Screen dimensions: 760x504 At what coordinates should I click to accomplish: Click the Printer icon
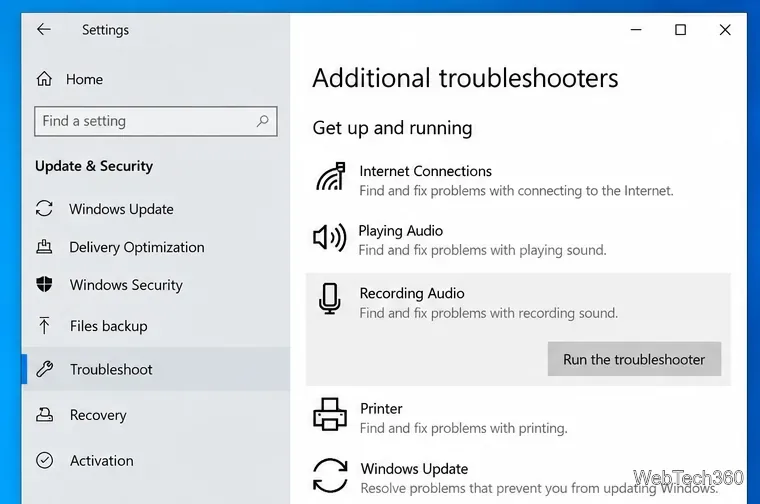click(x=330, y=414)
